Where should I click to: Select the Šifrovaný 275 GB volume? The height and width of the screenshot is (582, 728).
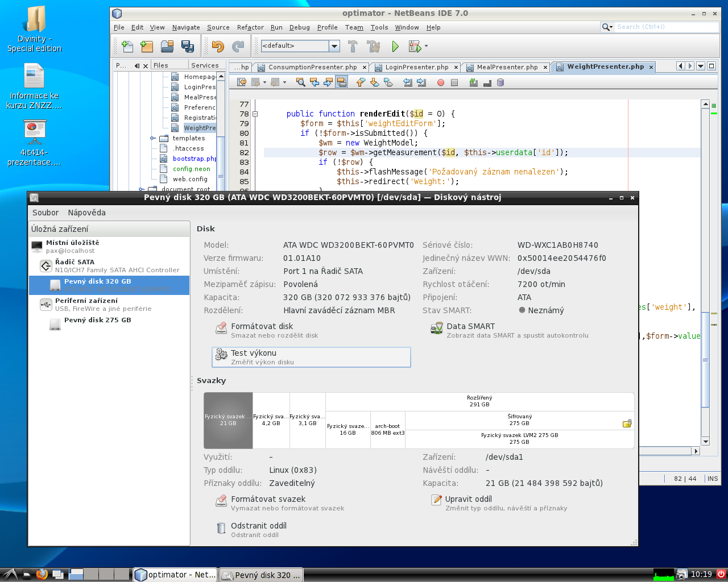(519, 420)
